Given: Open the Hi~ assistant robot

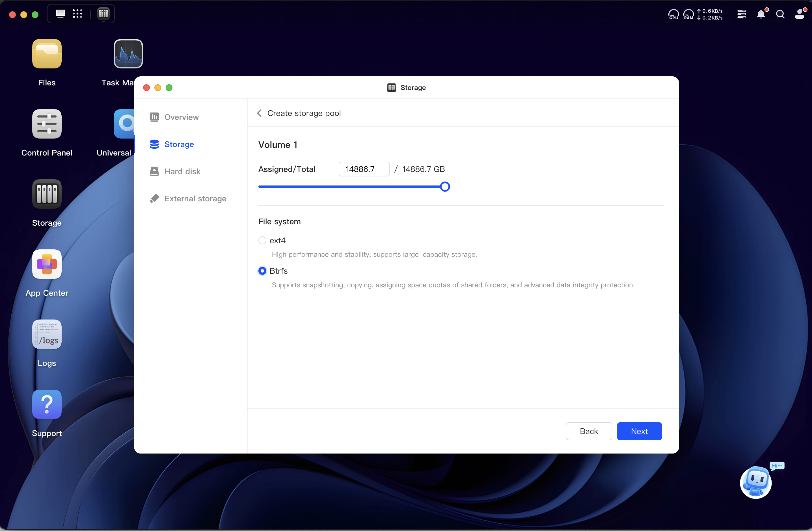Looking at the screenshot, I should (756, 482).
